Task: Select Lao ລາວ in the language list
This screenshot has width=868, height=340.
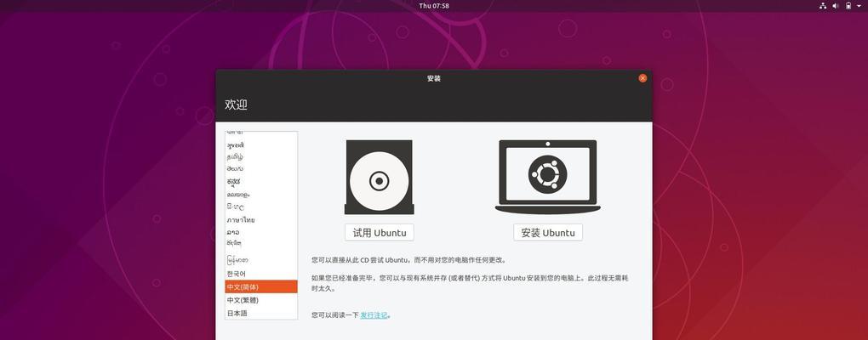Action: tap(261, 232)
